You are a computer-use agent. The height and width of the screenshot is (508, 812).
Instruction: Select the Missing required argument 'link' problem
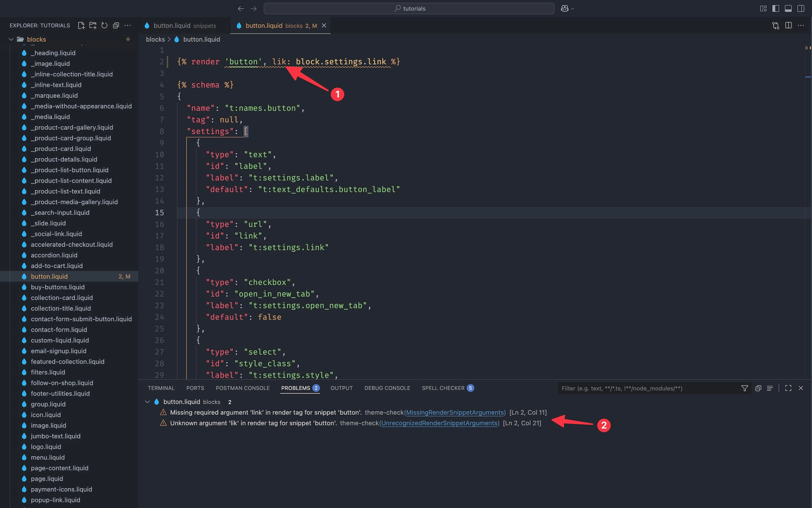(266, 413)
